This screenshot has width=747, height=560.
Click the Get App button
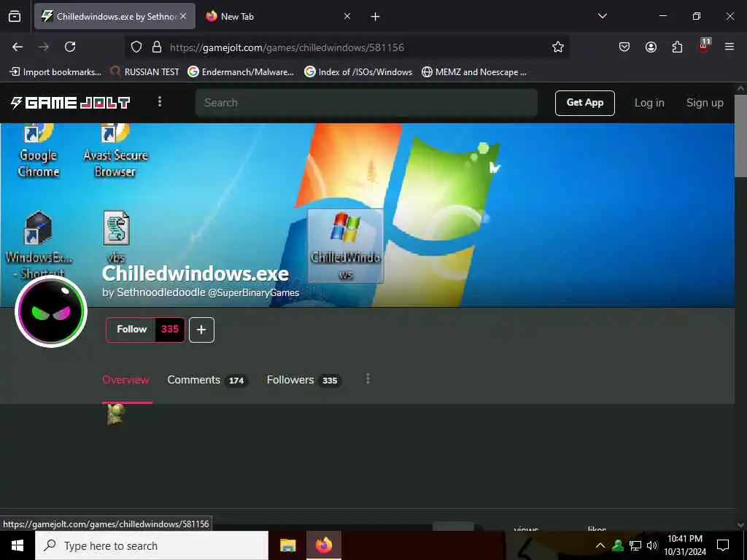click(x=584, y=102)
